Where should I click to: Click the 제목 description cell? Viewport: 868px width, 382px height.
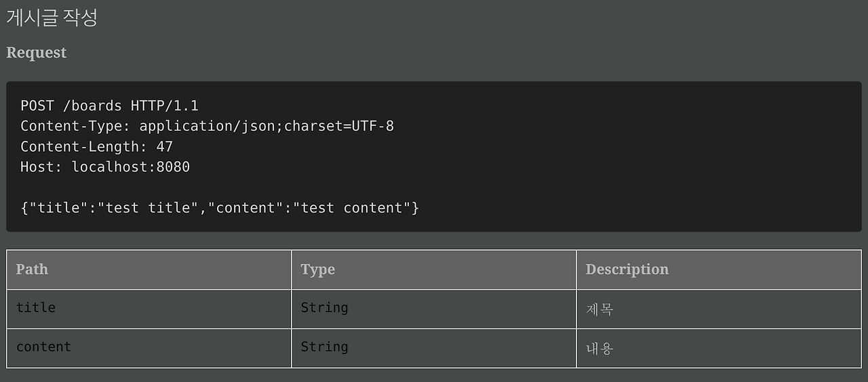click(x=599, y=310)
